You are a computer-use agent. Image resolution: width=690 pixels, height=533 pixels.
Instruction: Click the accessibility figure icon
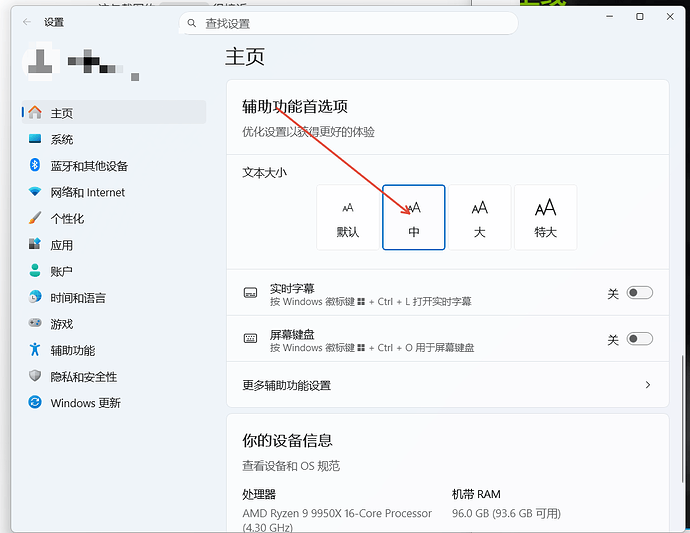coord(35,349)
